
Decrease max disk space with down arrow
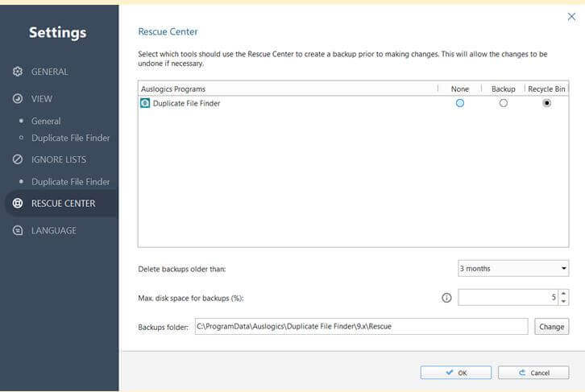[563, 302]
